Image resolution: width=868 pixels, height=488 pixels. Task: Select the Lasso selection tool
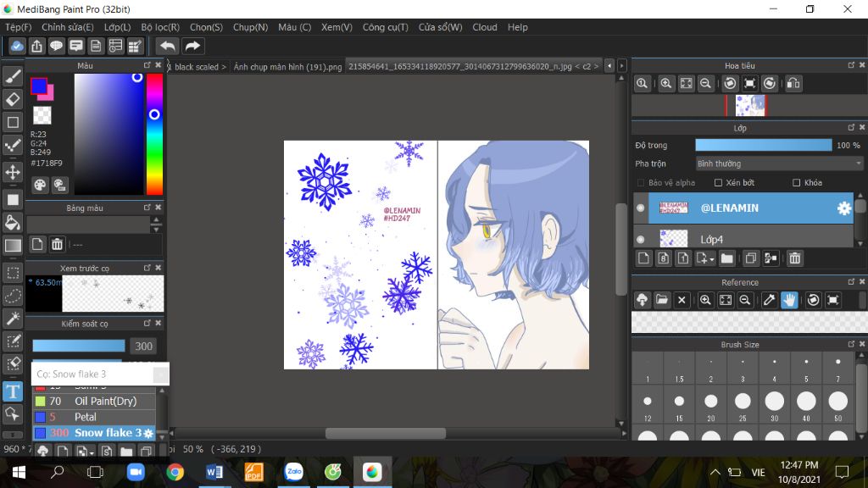click(x=13, y=296)
